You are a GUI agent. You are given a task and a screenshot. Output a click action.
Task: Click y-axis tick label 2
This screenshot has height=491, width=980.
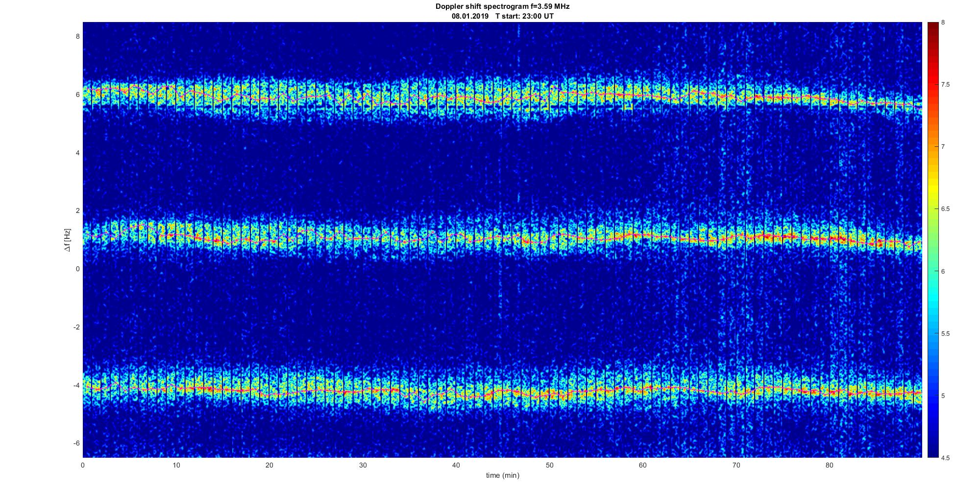pos(77,211)
